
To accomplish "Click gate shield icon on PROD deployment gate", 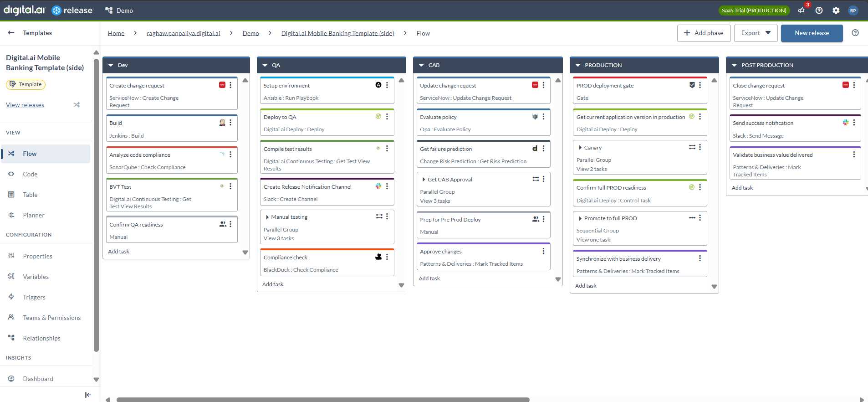I will coord(692,85).
